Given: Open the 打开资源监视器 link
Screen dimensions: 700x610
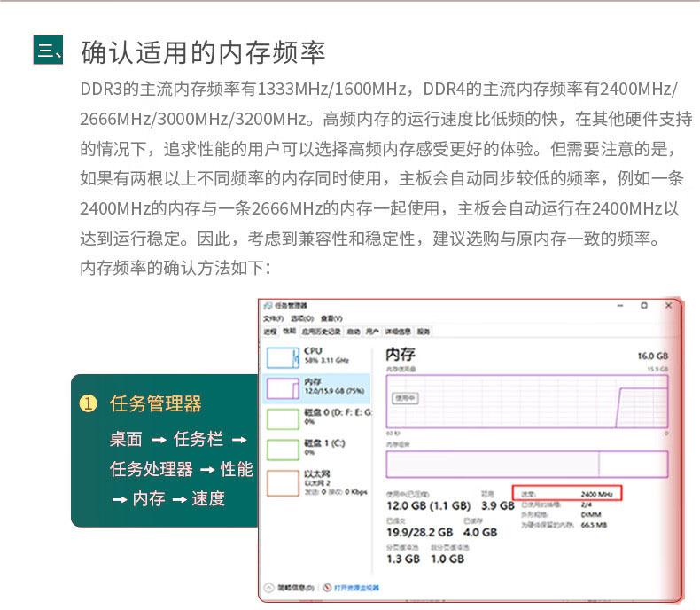Looking at the screenshot, I should pos(357,588).
